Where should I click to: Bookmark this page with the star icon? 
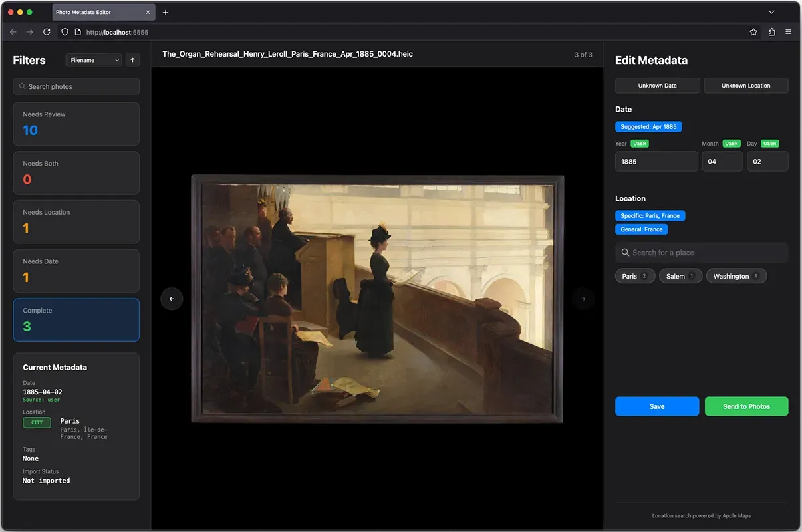[753, 32]
